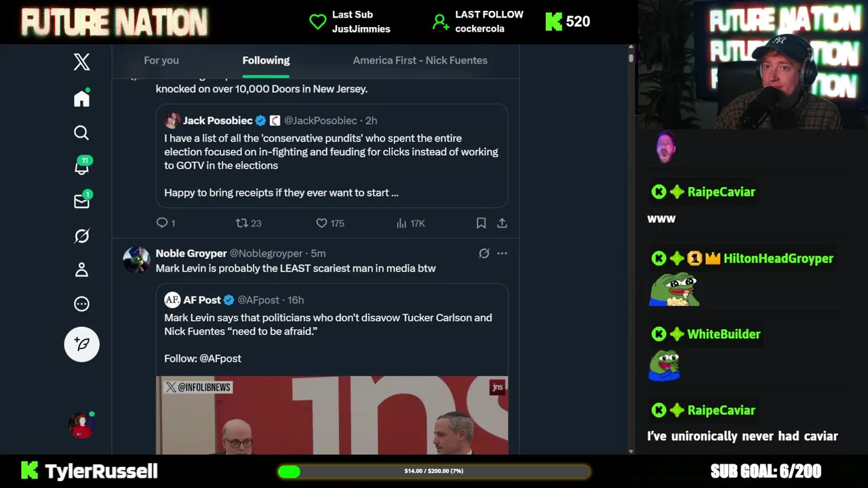Click the @INFOLIBNEWS video watermark label

198,387
